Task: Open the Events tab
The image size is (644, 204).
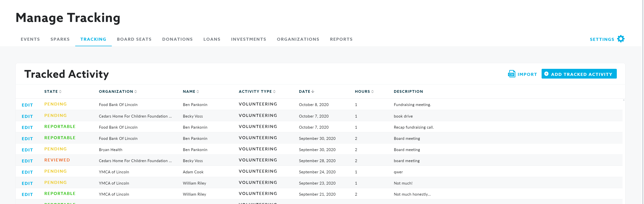Action: click(x=30, y=39)
